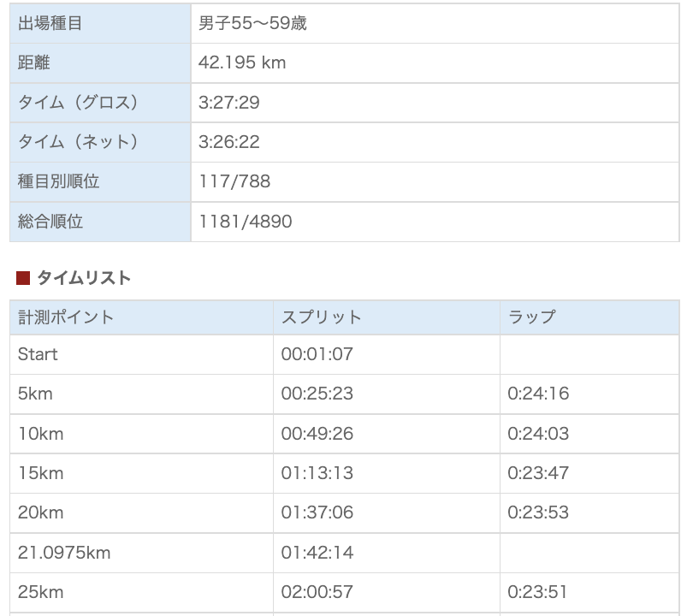Click the 総合順位 row label
693x616 pixels.
pyautogui.click(x=50, y=222)
